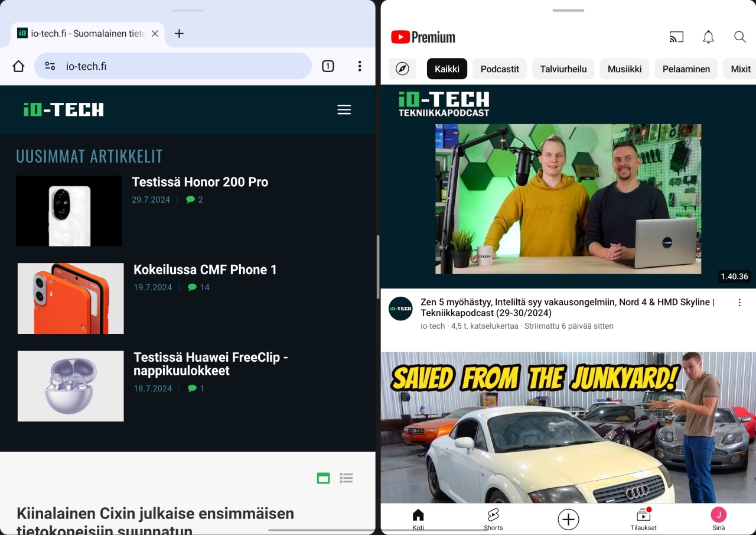Tap the Chrome window drag handle
The height and width of the screenshot is (535, 756).
click(188, 10)
